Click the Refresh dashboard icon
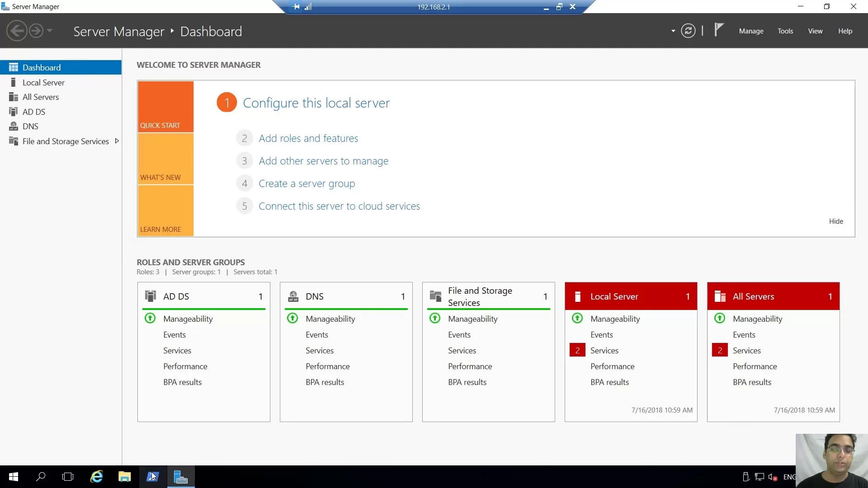This screenshot has height=488, width=868. [x=688, y=31]
